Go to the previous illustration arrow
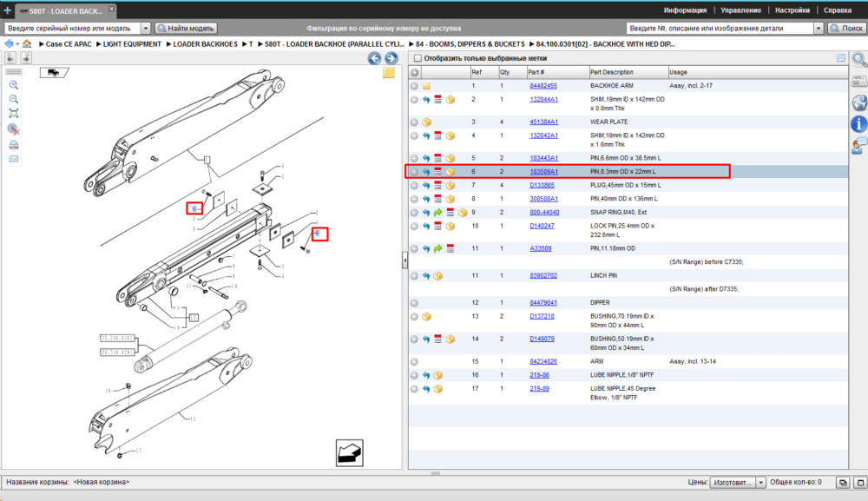 [x=374, y=58]
